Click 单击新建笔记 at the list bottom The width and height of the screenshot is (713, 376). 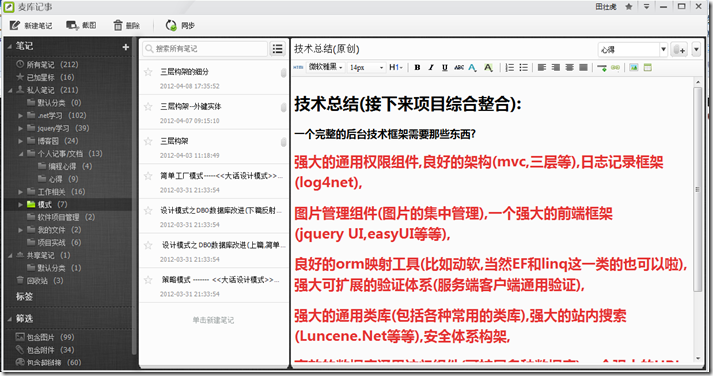(213, 320)
